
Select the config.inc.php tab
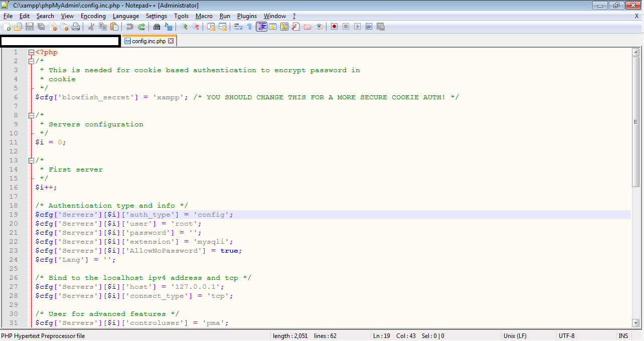pos(146,41)
